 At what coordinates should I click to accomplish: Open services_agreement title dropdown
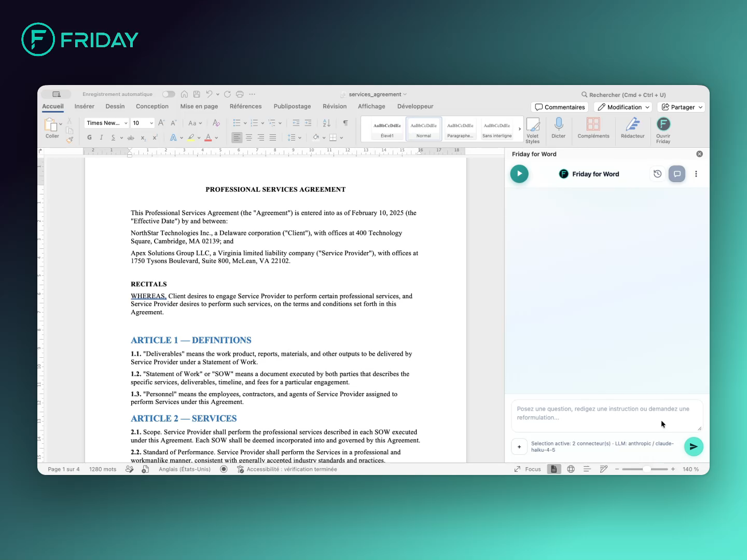[405, 94]
